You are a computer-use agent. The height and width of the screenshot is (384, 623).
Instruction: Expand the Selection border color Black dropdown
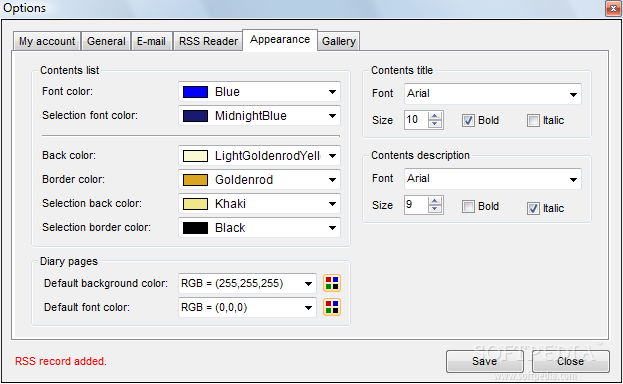tap(259, 228)
